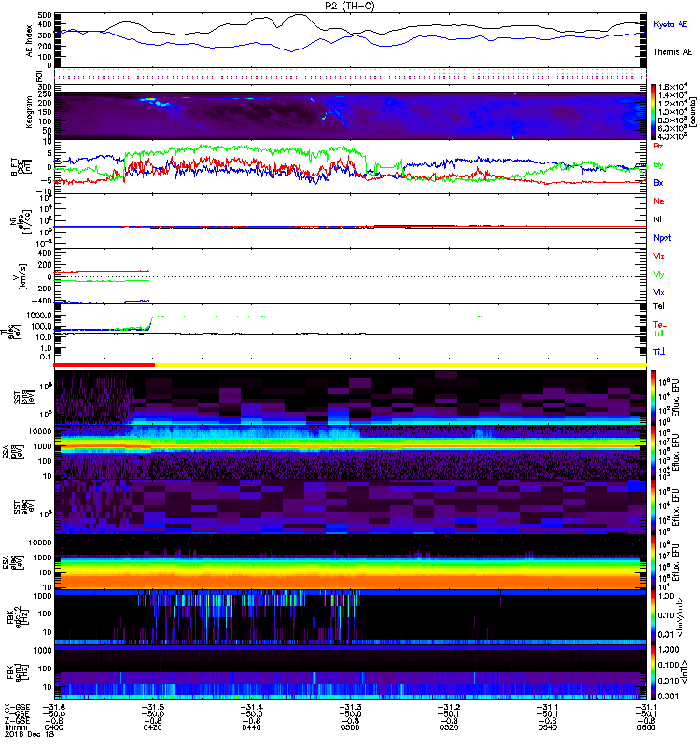Screen dimensions: 700x747
Task: Select the blue Npot legend label
Action: click(663, 238)
